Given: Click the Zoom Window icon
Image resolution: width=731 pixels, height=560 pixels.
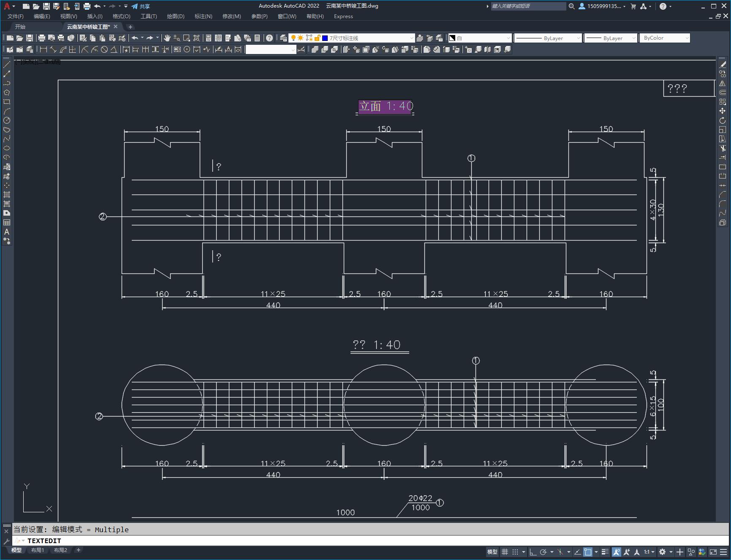Looking at the screenshot, I should pyautogui.click(x=186, y=38).
